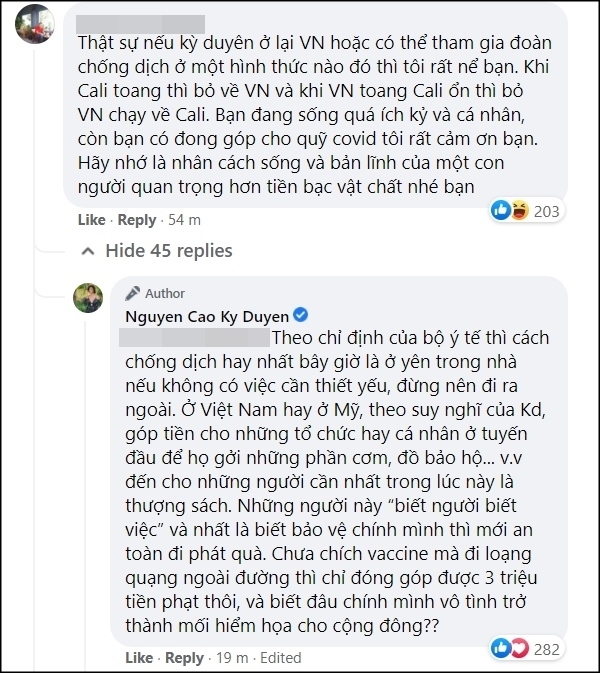Like the top comment

click(x=90, y=220)
